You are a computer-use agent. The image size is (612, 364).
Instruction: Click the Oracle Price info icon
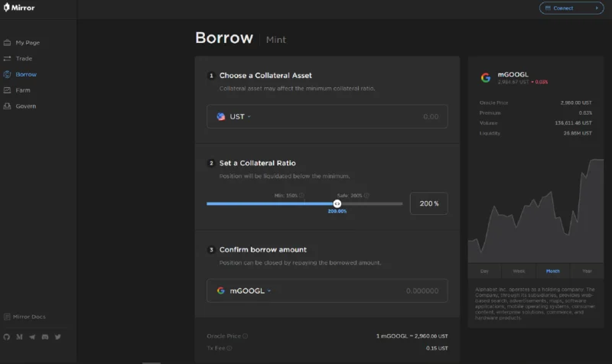[245, 336]
